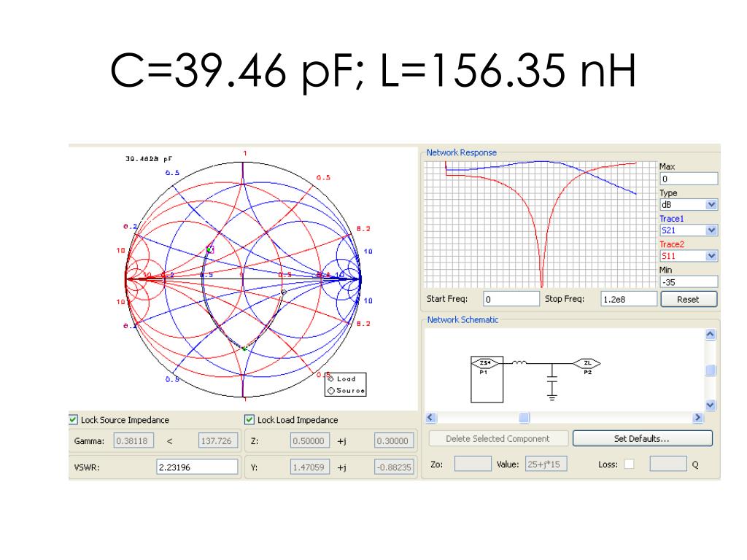
Task: Select the series inductor in schematic
Action: (x=519, y=363)
